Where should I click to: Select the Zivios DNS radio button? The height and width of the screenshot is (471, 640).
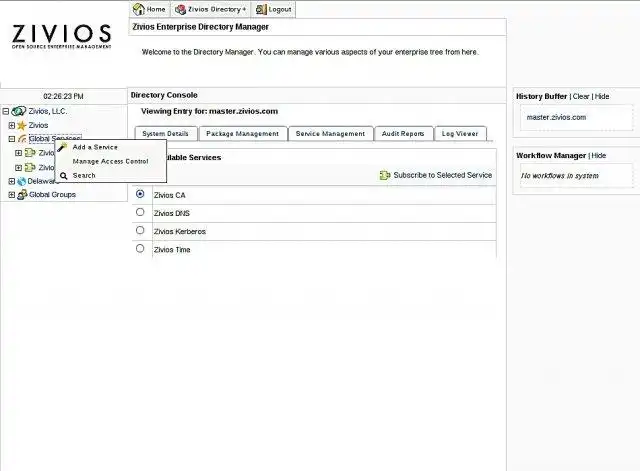pos(140,212)
